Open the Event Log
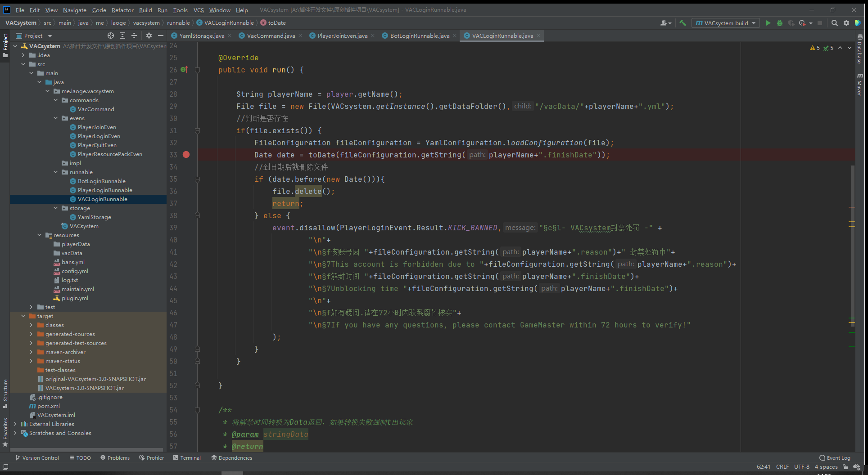The image size is (868, 475). [x=835, y=458]
